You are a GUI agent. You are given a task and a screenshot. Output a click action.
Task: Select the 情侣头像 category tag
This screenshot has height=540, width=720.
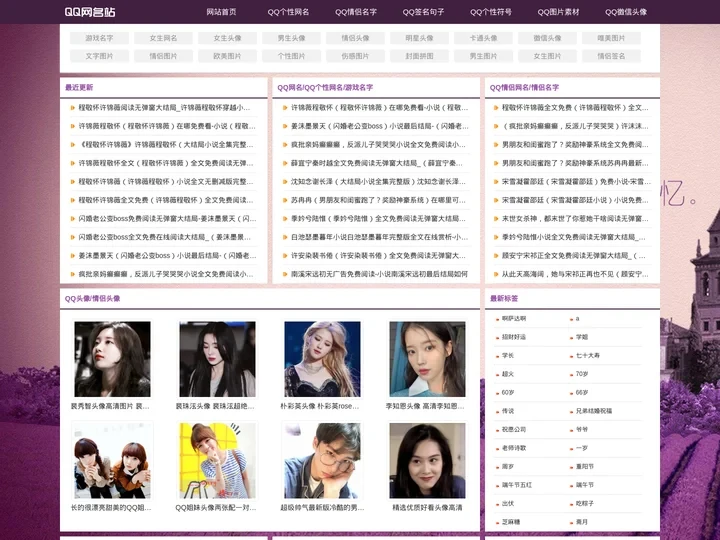[x=355, y=38]
